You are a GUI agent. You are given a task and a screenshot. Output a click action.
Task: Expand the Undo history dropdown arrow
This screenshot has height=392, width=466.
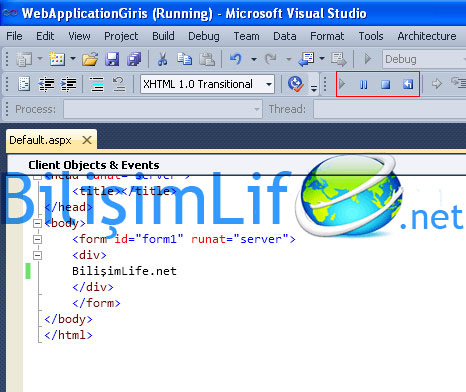[254, 59]
